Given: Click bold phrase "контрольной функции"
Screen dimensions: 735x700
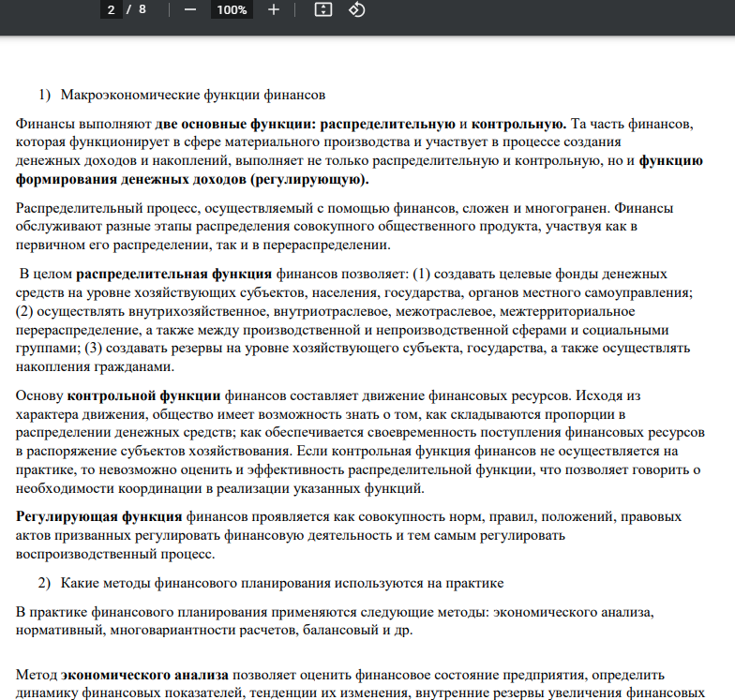Looking at the screenshot, I should pyautogui.click(x=144, y=395).
